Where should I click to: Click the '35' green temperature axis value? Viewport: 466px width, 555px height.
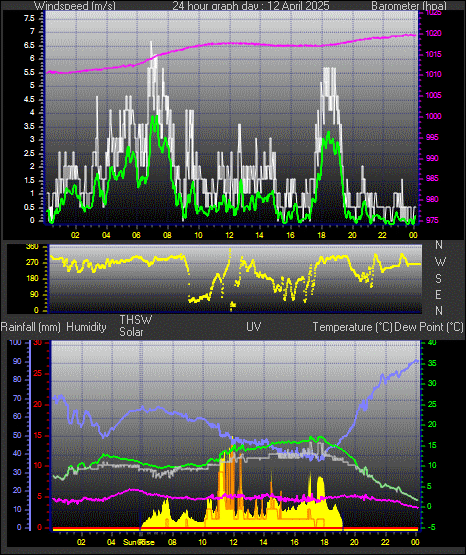(432, 364)
